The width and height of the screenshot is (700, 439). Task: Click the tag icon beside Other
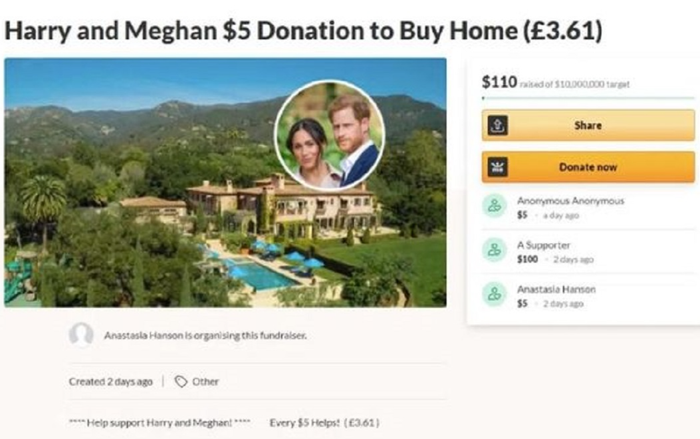pyautogui.click(x=180, y=382)
